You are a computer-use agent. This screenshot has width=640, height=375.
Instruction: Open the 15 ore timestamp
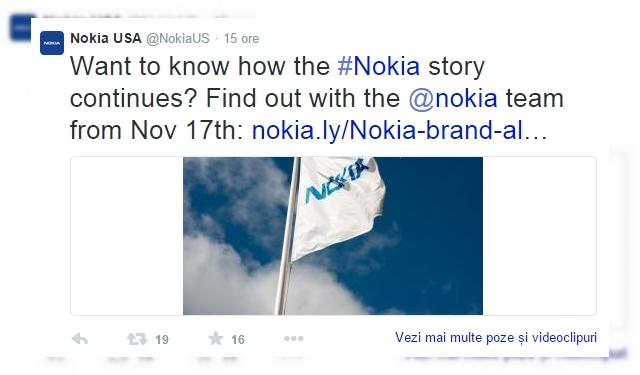[241, 38]
